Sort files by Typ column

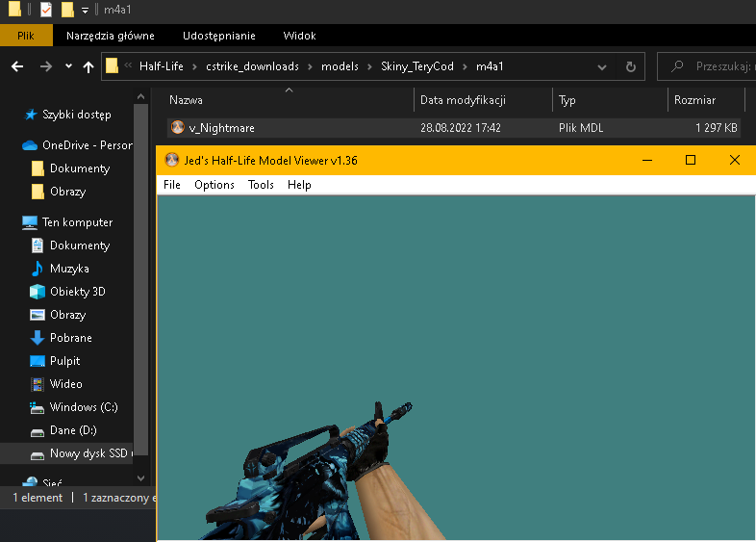[567, 100]
